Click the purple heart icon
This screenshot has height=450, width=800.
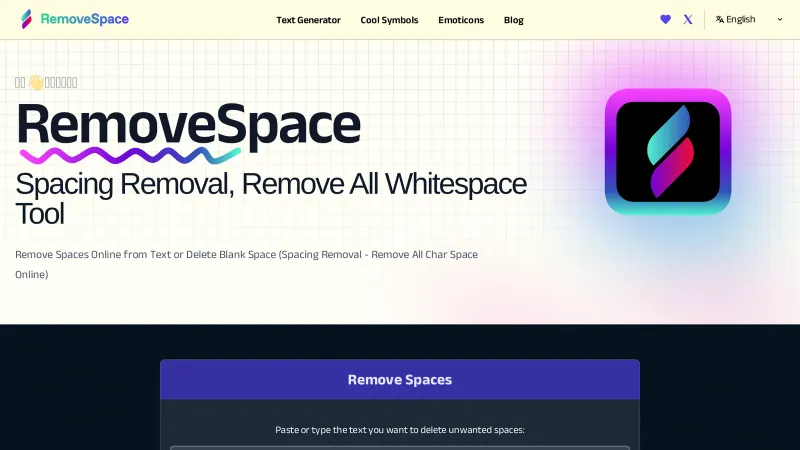click(666, 19)
